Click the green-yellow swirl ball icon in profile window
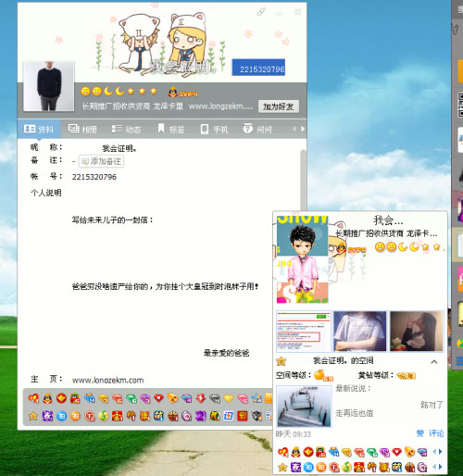 click(103, 416)
